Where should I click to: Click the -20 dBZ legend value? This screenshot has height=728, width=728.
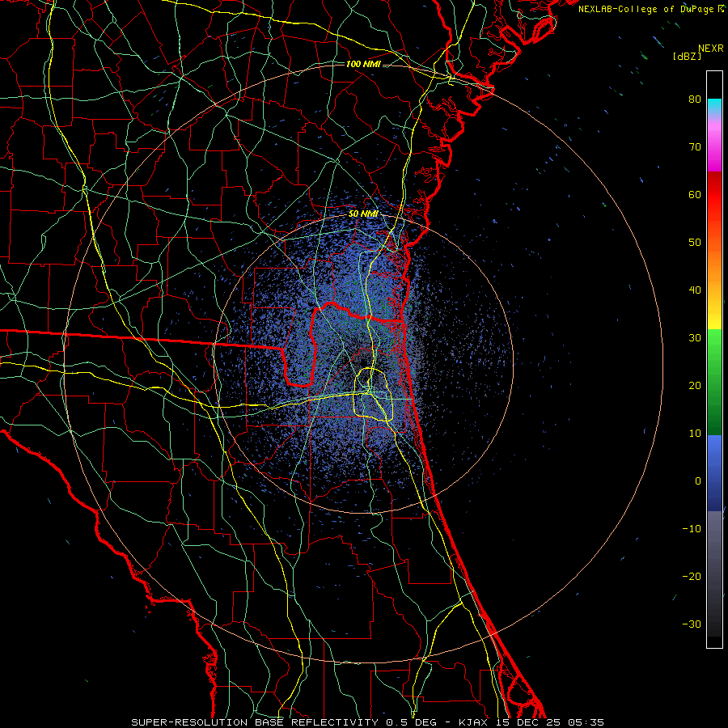pyautogui.click(x=692, y=576)
